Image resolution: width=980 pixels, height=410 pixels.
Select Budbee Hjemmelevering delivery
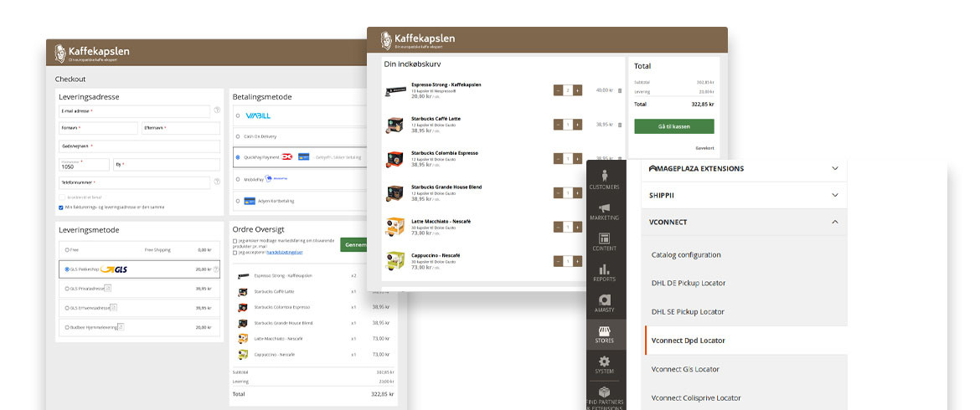(67, 327)
